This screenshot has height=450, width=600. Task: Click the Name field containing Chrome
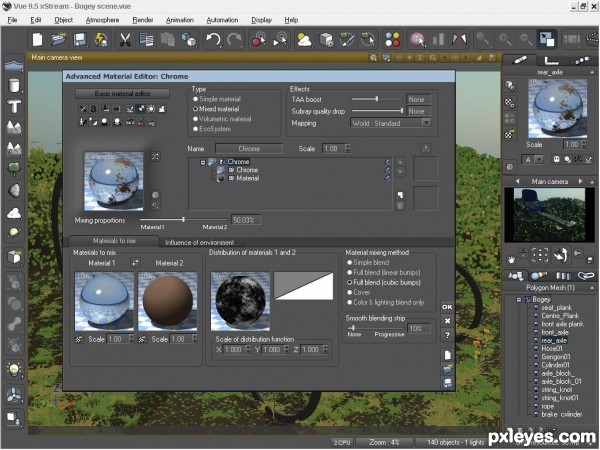pos(249,148)
